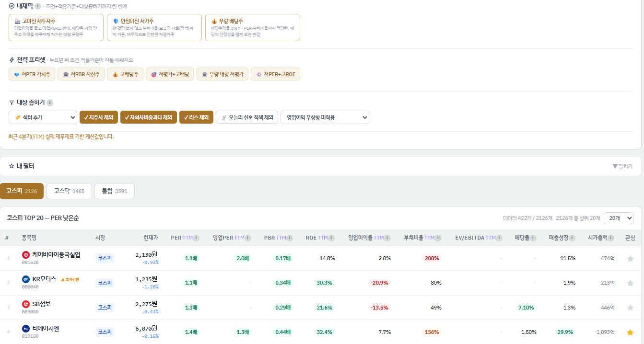Apply 우량 대형 저평가 preset
644x344 pixels.
222,74
